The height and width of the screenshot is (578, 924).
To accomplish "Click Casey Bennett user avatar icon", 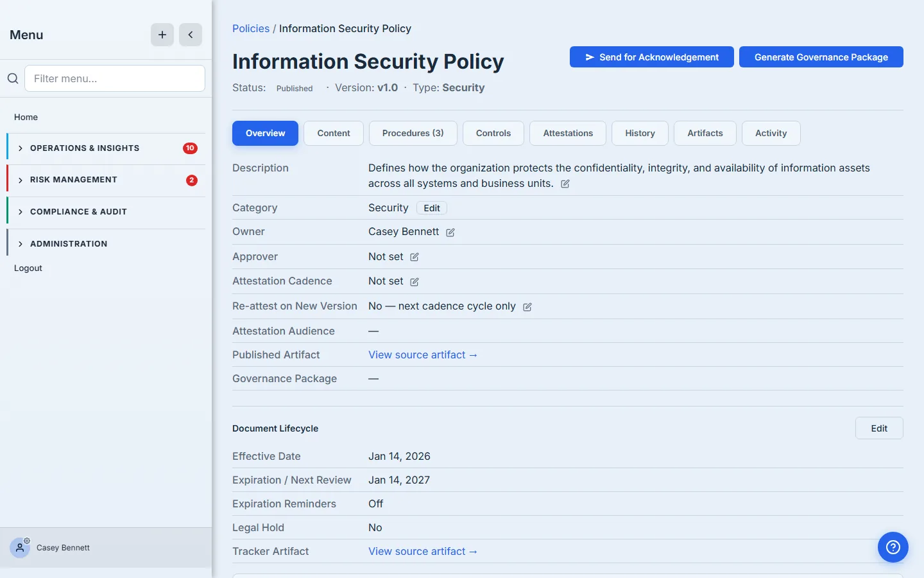I will 20,548.
